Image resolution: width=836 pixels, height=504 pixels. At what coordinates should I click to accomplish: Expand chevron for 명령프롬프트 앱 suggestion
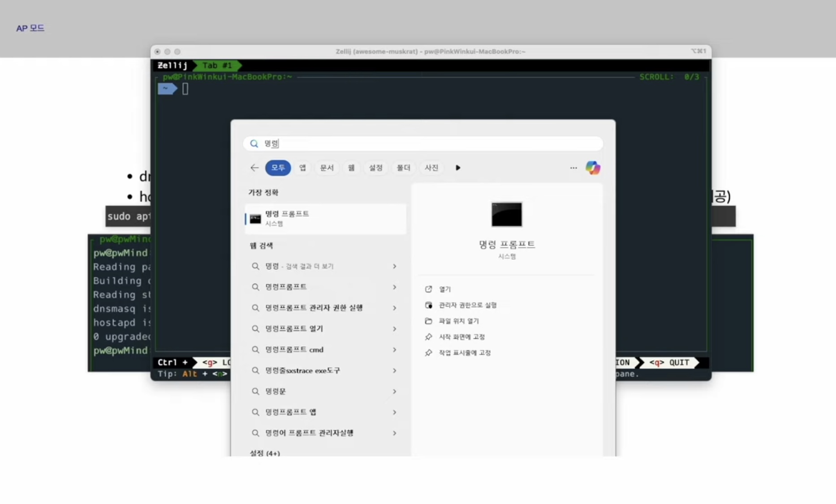(395, 412)
